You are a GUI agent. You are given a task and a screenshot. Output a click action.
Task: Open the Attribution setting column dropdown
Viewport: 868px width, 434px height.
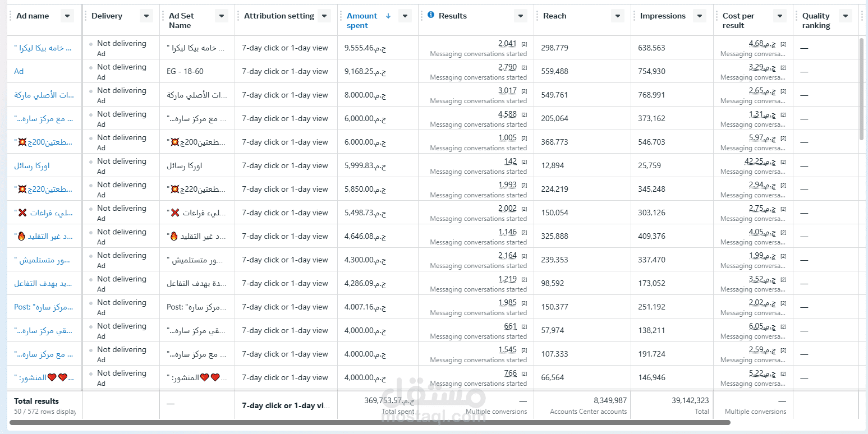pyautogui.click(x=324, y=16)
